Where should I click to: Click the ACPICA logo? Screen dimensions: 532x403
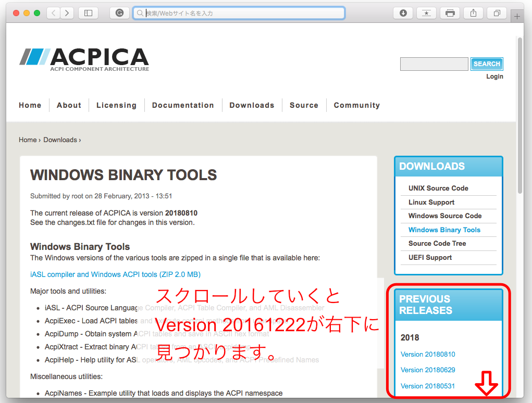84,59
